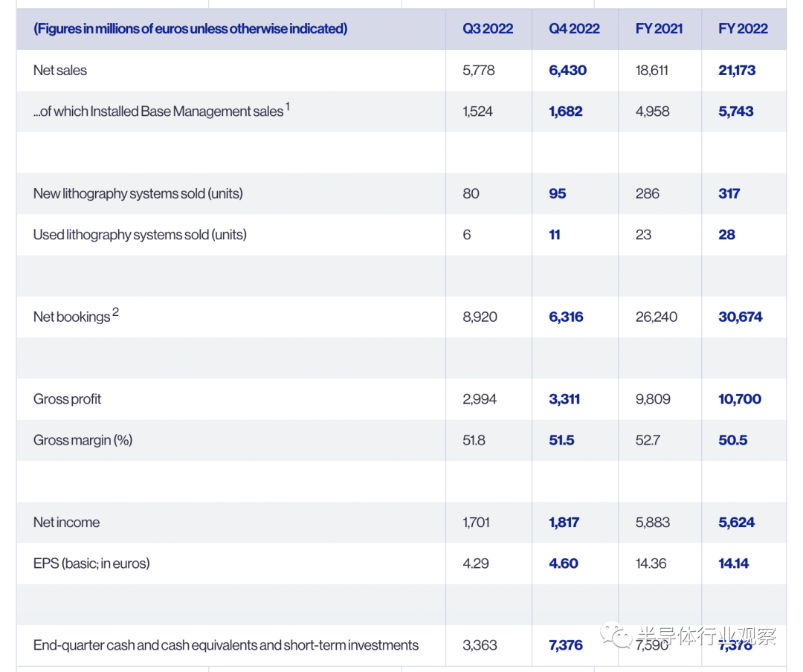Select the Q4 2022 column header

pyautogui.click(x=574, y=29)
